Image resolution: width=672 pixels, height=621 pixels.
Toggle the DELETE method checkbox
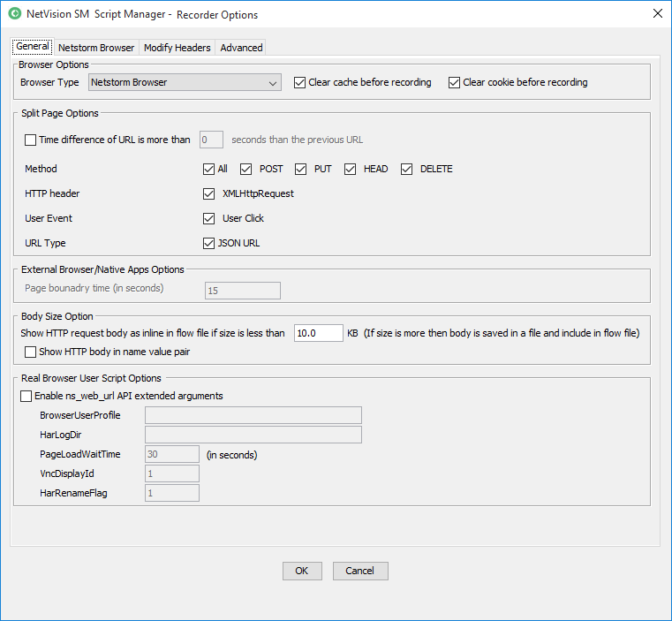(x=407, y=169)
